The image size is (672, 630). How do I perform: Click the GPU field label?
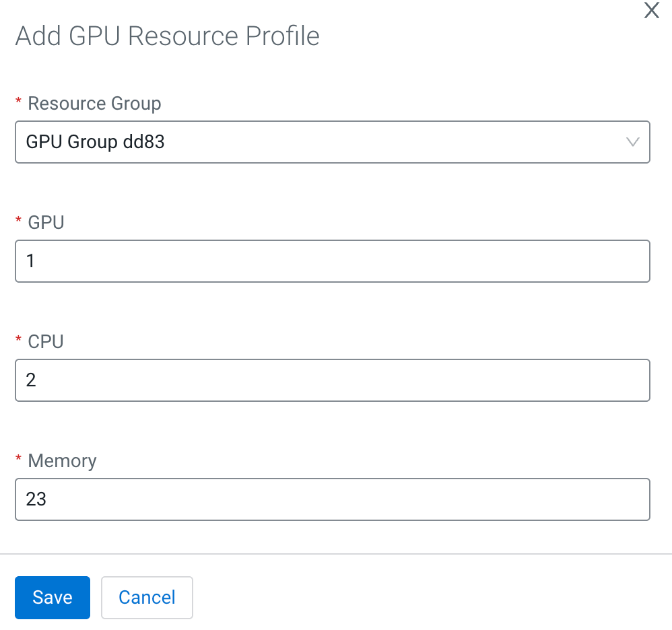(46, 223)
